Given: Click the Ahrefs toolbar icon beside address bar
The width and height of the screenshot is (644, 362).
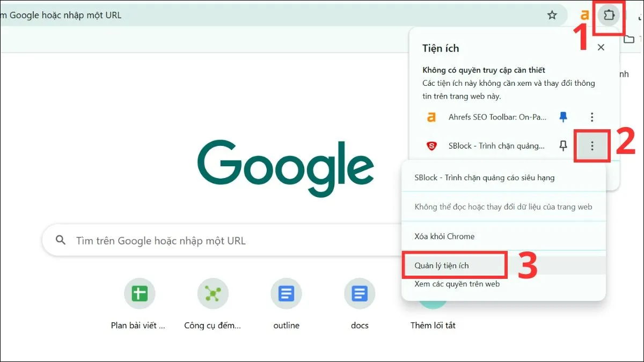Looking at the screenshot, I should [585, 16].
